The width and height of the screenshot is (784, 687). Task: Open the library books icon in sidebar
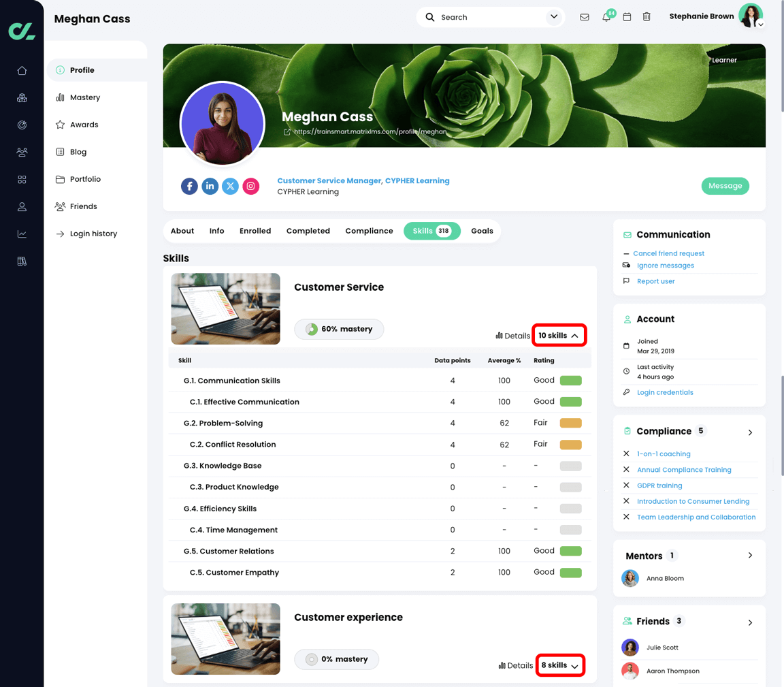[x=22, y=261]
